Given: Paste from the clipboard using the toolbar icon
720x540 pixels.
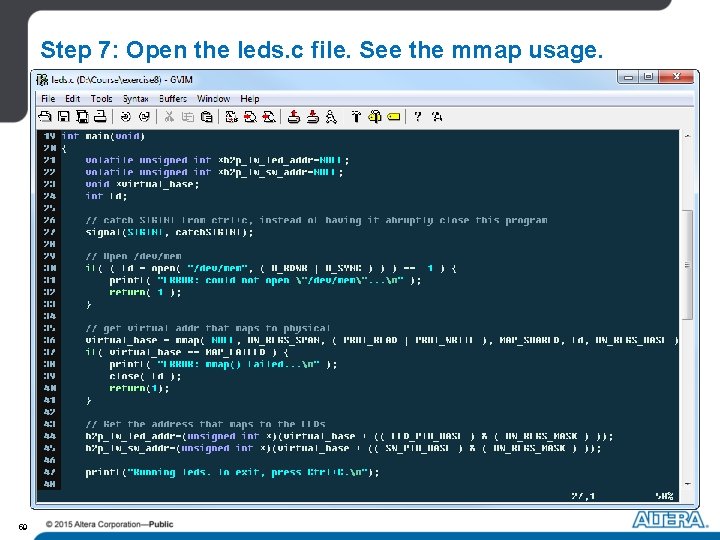Looking at the screenshot, I should pyautogui.click(x=206, y=117).
